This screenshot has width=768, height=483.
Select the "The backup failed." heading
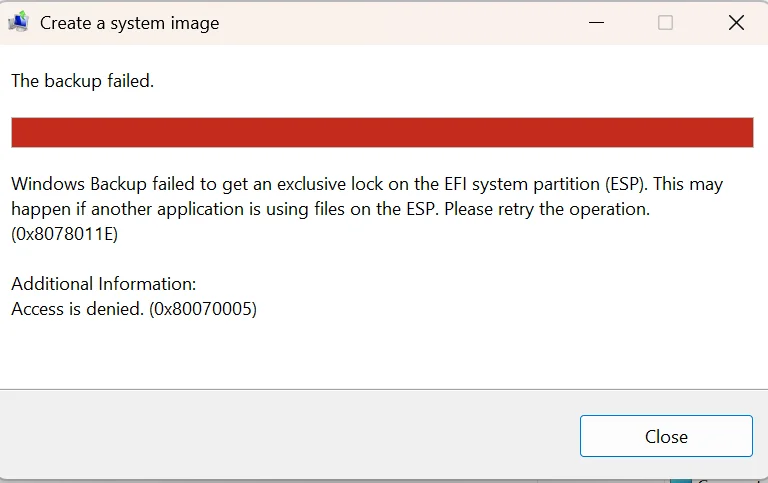(x=82, y=81)
